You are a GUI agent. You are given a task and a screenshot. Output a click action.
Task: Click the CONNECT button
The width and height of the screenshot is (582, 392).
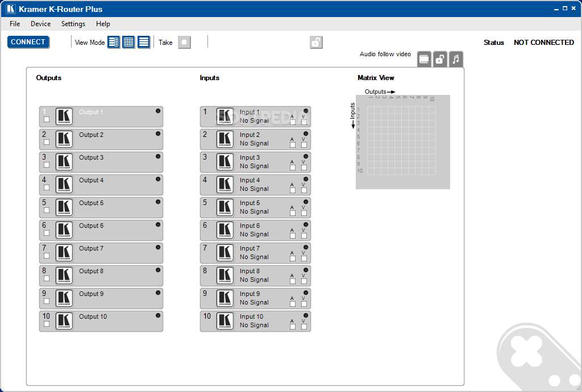coord(28,42)
